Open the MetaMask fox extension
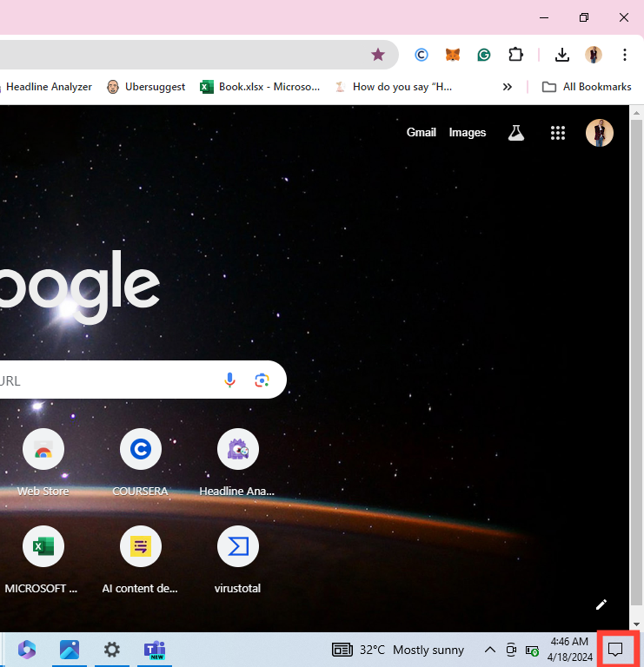 pyautogui.click(x=453, y=55)
